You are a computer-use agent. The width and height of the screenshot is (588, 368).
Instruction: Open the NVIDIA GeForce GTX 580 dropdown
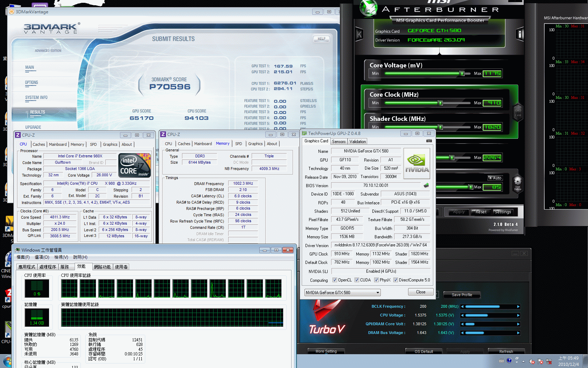pos(342,293)
